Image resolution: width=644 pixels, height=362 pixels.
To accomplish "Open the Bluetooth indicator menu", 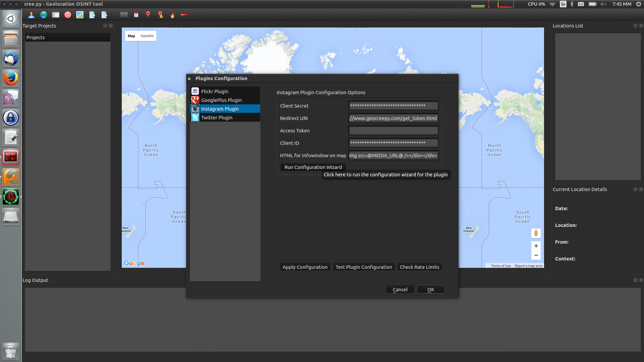I will (572, 4).
